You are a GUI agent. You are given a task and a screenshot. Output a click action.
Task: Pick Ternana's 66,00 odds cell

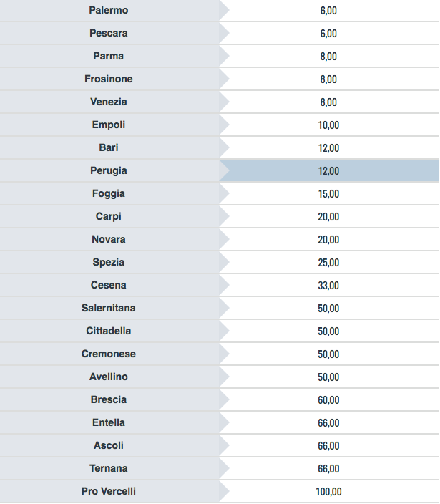[x=328, y=468]
